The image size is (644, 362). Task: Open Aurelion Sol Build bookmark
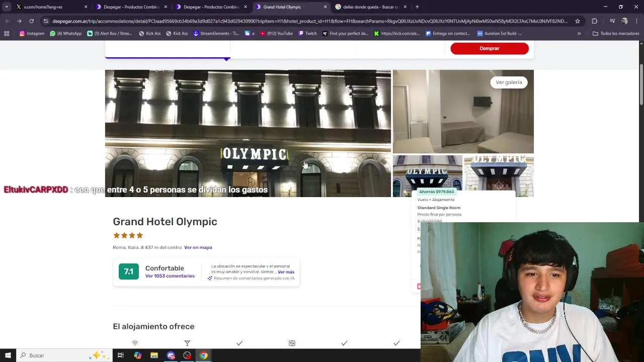coord(500,34)
